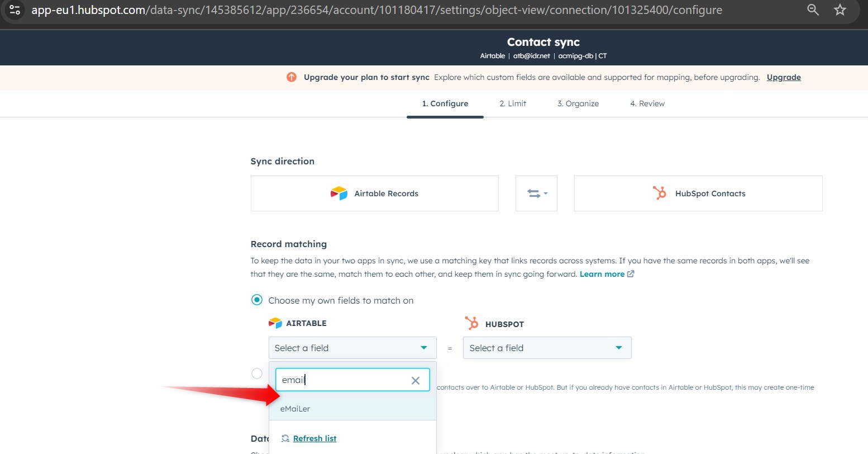Click the orange upgrade arrow icon
Viewport: 868px width, 454px height.
(291, 77)
